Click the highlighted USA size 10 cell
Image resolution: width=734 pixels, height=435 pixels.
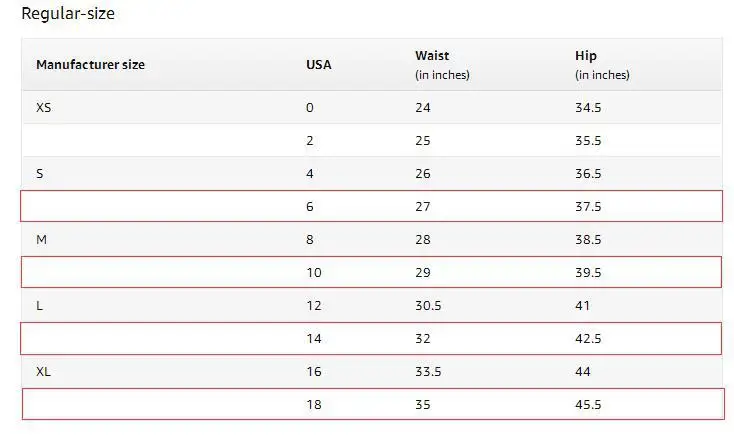[x=314, y=273]
